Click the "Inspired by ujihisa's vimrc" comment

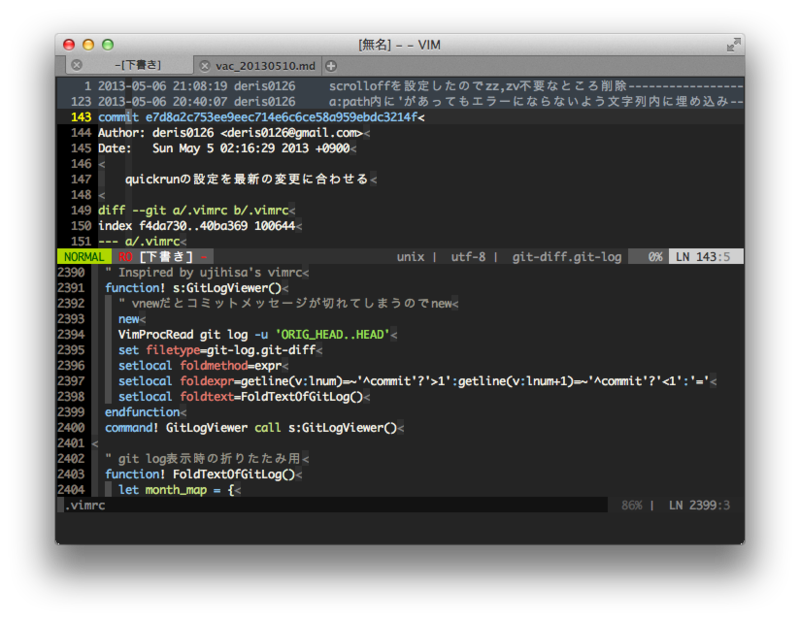pos(203,272)
